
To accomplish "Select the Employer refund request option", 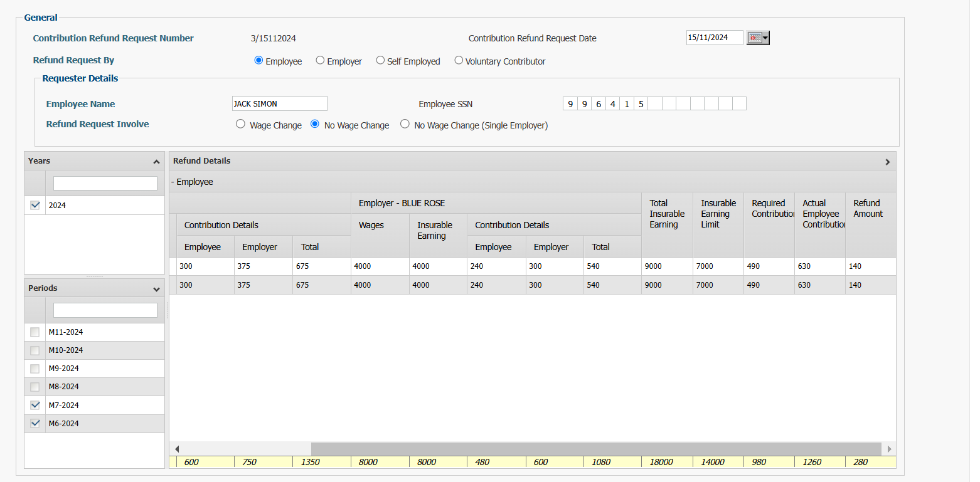I will tap(320, 60).
